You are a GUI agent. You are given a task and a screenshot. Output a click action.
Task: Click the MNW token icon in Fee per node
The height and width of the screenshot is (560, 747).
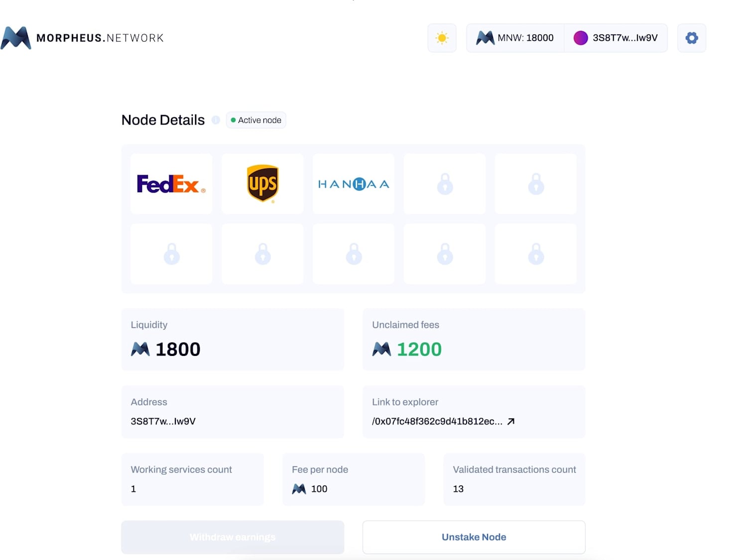[299, 489]
